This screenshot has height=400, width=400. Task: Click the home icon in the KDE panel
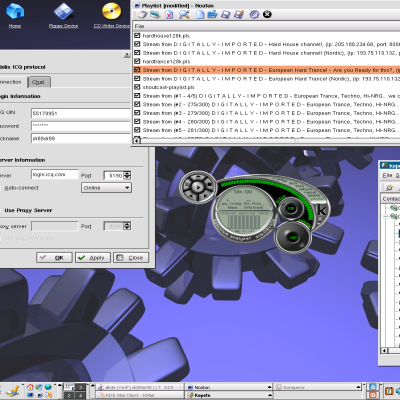(x=30, y=387)
